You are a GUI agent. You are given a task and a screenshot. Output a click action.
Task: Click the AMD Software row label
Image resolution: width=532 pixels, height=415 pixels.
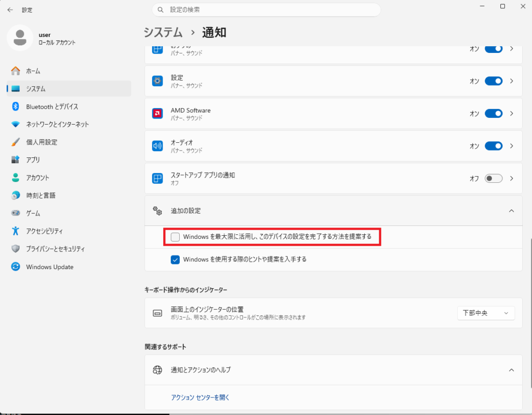pyautogui.click(x=191, y=110)
